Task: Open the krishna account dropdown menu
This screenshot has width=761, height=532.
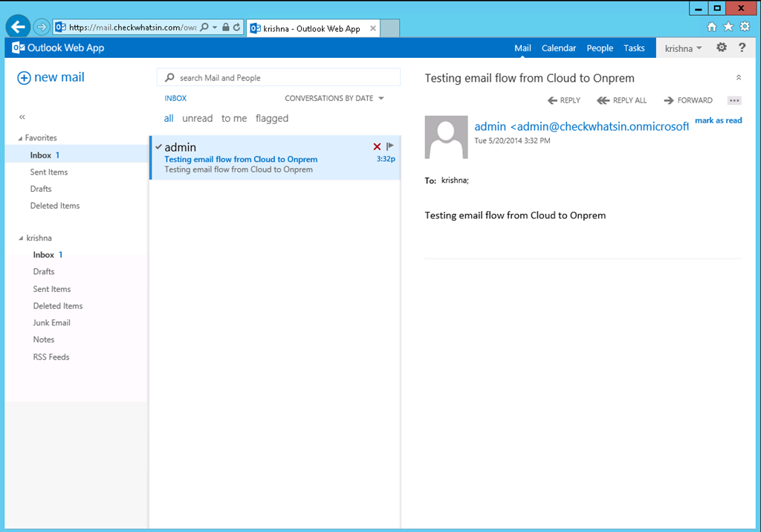Action: click(x=684, y=48)
